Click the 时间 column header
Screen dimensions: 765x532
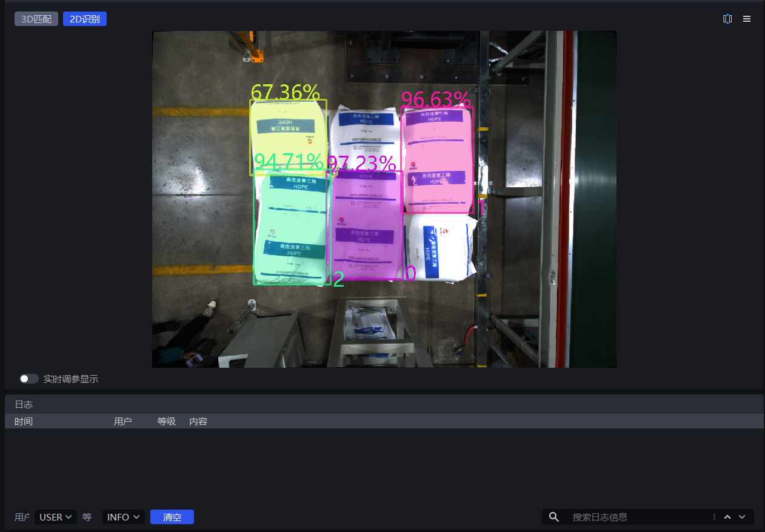tap(24, 421)
